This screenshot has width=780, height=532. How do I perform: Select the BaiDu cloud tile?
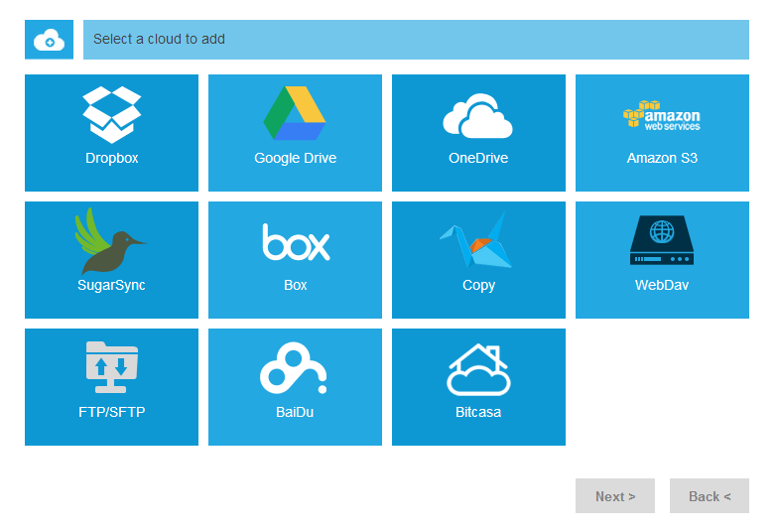tap(295, 387)
